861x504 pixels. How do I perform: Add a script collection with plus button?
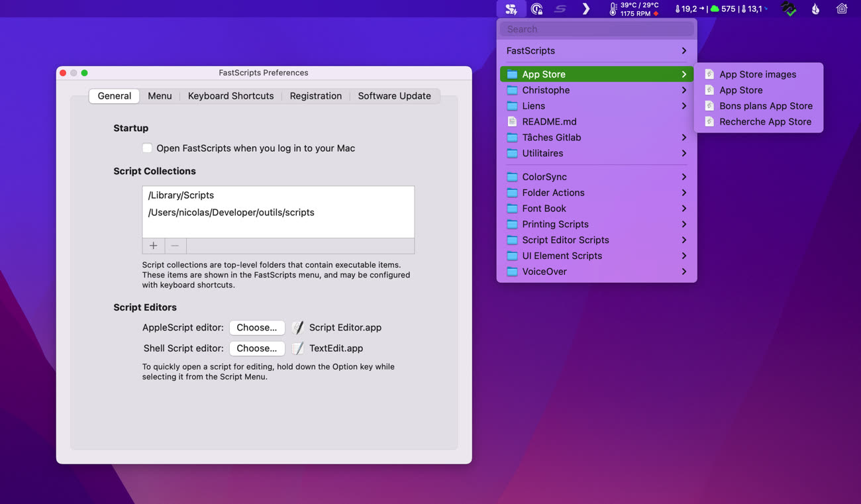tap(153, 246)
